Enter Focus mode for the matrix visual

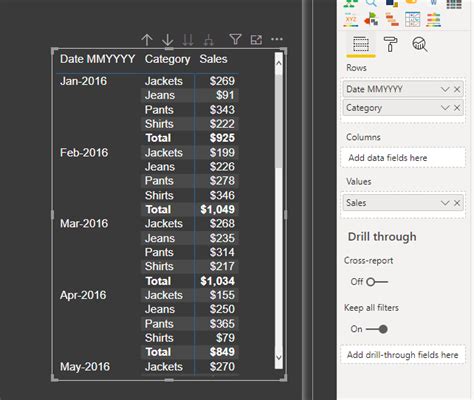(256, 40)
